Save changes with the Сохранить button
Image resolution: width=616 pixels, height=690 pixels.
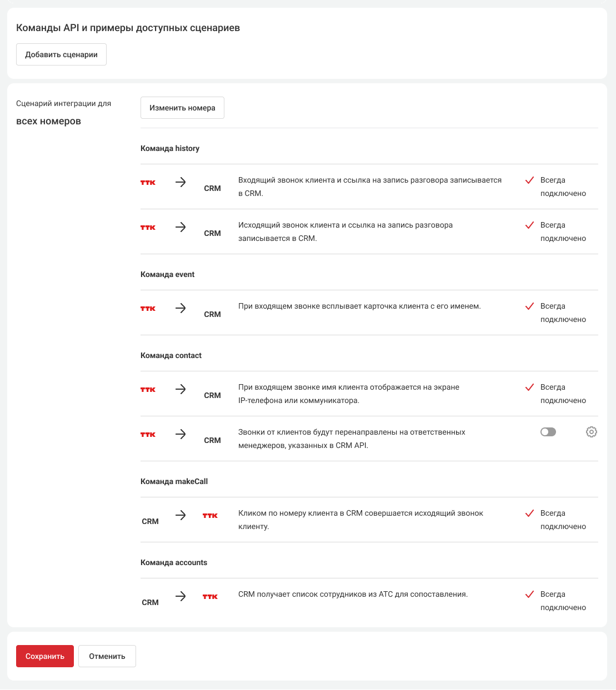pyautogui.click(x=45, y=656)
